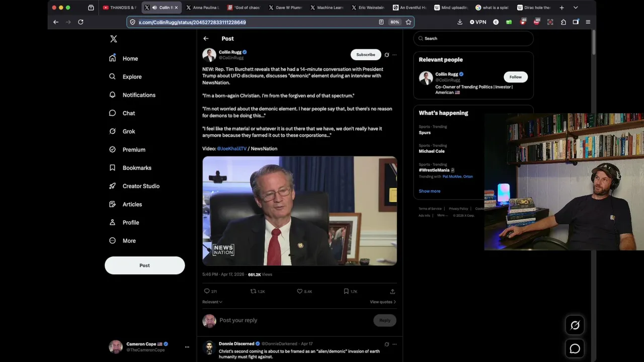Viewport: 644px width, 362px height.
Task: Click the browser back button
Action: pos(56,22)
